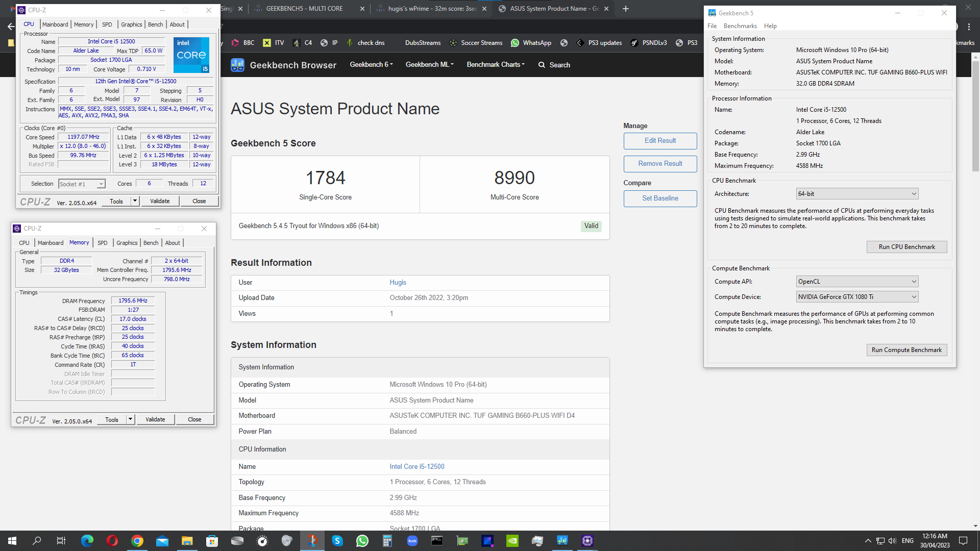Open the Socket #1 selection dropdown
The width and height of the screenshot is (980, 551).
coord(82,184)
